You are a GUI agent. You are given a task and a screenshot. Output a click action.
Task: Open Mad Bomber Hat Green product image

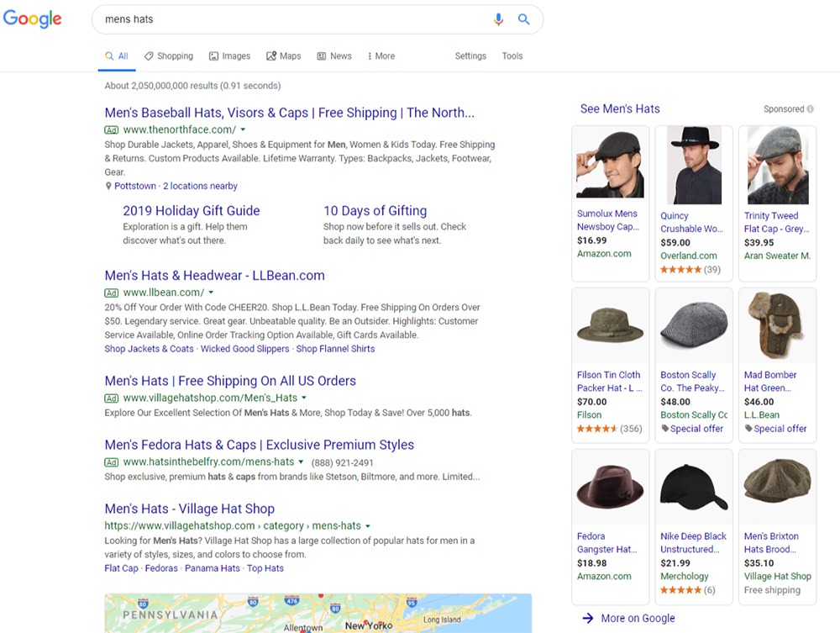coord(775,325)
